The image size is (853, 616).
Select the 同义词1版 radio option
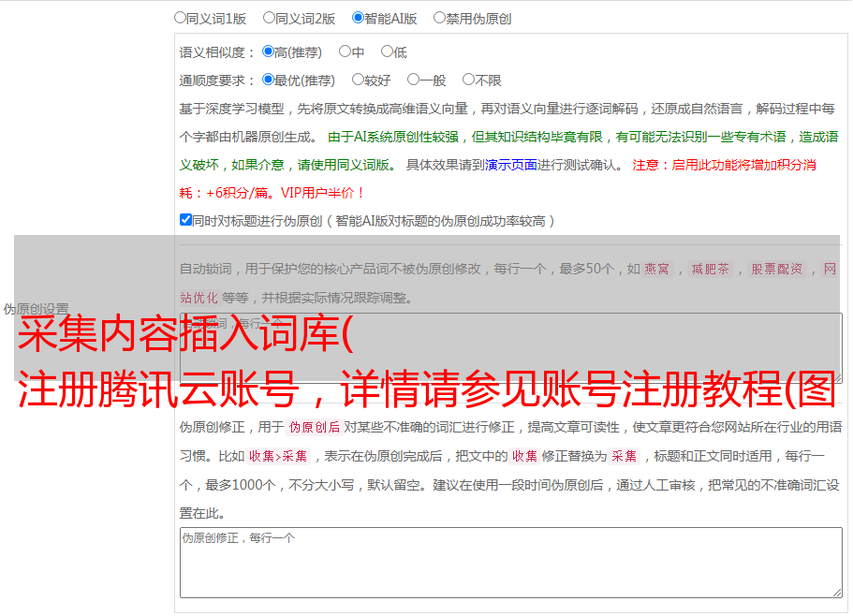click(x=180, y=18)
